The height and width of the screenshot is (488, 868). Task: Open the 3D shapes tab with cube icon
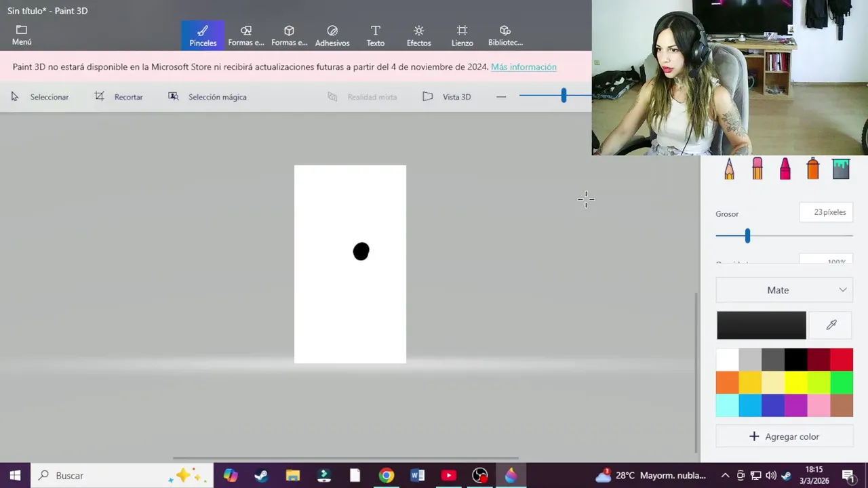[289, 35]
